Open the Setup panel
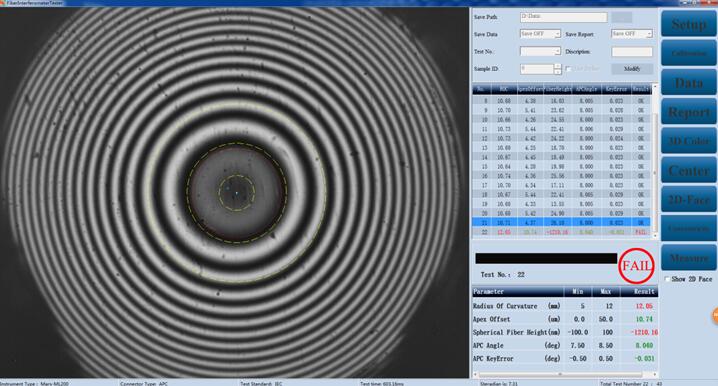The width and height of the screenshot is (718, 386). tap(689, 24)
